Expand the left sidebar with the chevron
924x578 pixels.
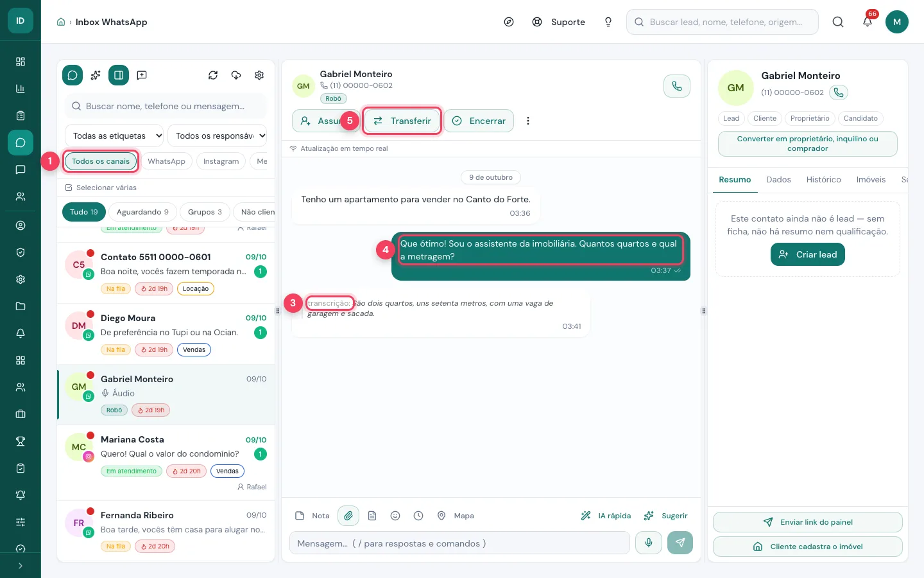click(x=21, y=566)
